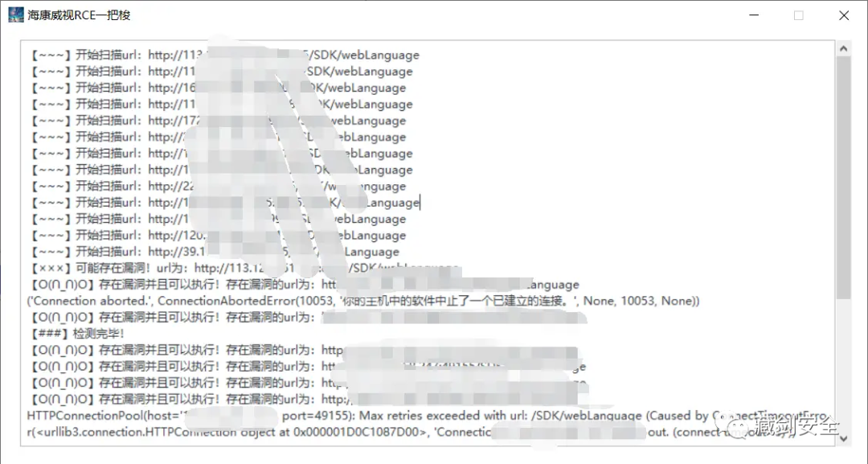Close the 海康威视RCE一把梭 window
The width and height of the screenshot is (868, 464).
(x=844, y=15)
